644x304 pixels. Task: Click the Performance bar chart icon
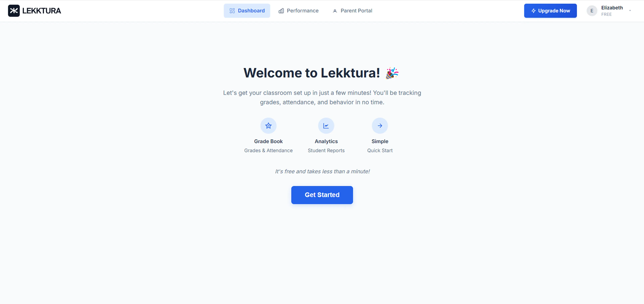[x=281, y=11]
